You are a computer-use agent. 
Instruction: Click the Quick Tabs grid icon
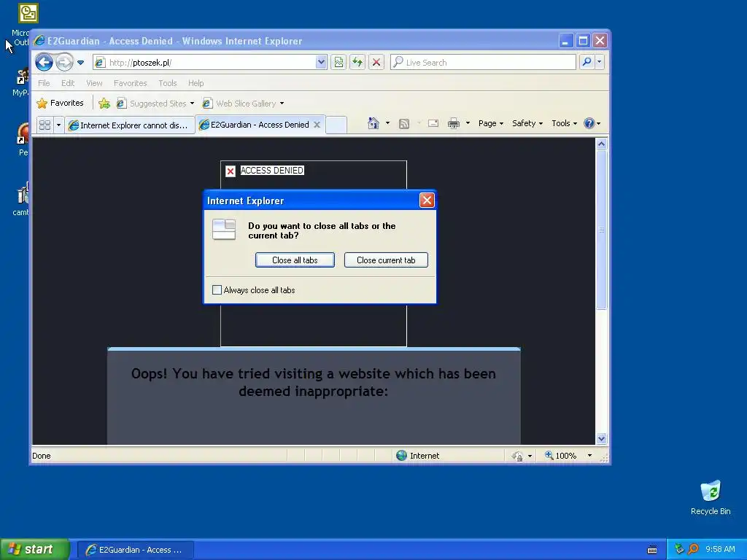pyautogui.click(x=44, y=125)
